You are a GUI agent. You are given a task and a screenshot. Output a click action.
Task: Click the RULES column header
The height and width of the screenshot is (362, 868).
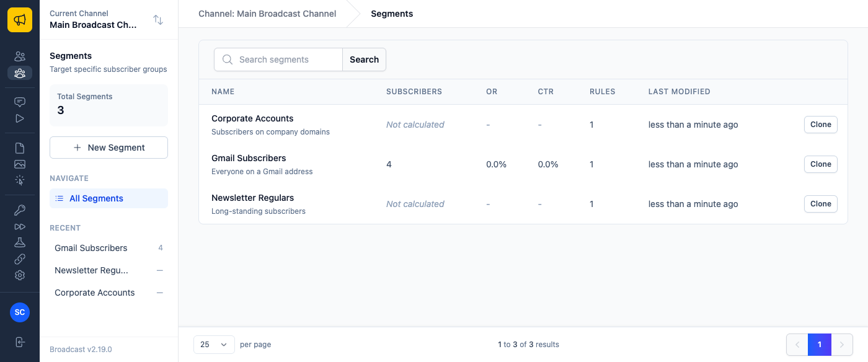point(603,92)
